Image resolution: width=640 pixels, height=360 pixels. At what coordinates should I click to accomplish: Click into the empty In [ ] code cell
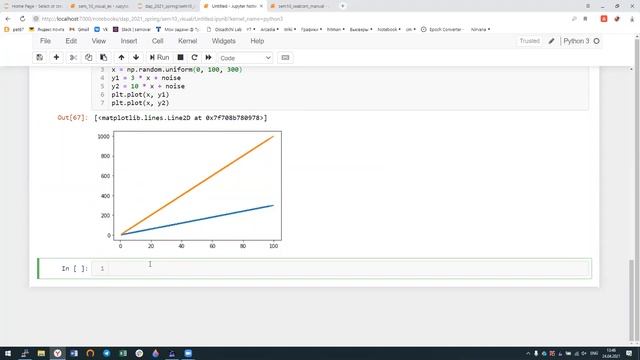click(340, 269)
